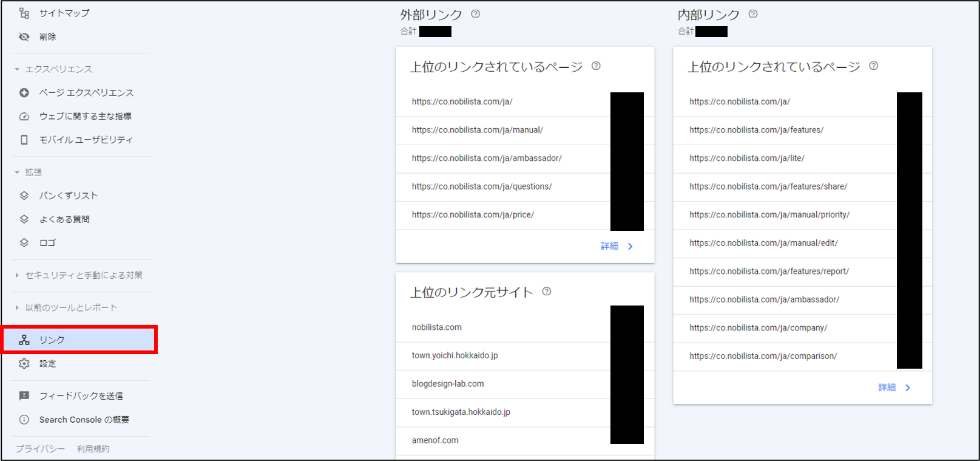This screenshot has height=461, width=980.
Task: Click the breadcrumb list layers icon
Action: [x=24, y=196]
